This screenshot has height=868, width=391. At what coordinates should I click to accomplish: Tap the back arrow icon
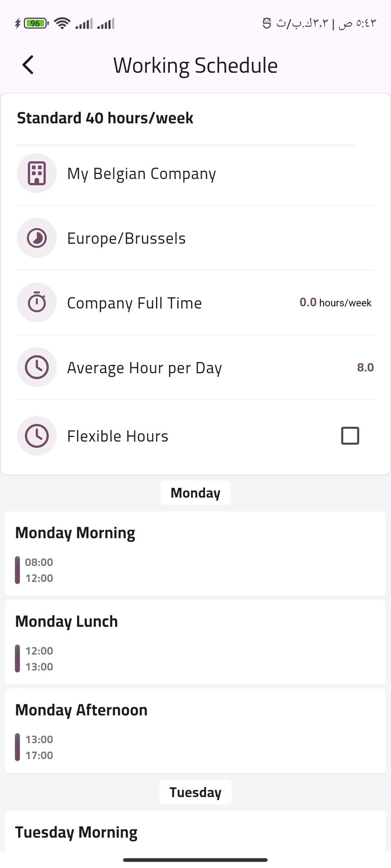click(28, 65)
